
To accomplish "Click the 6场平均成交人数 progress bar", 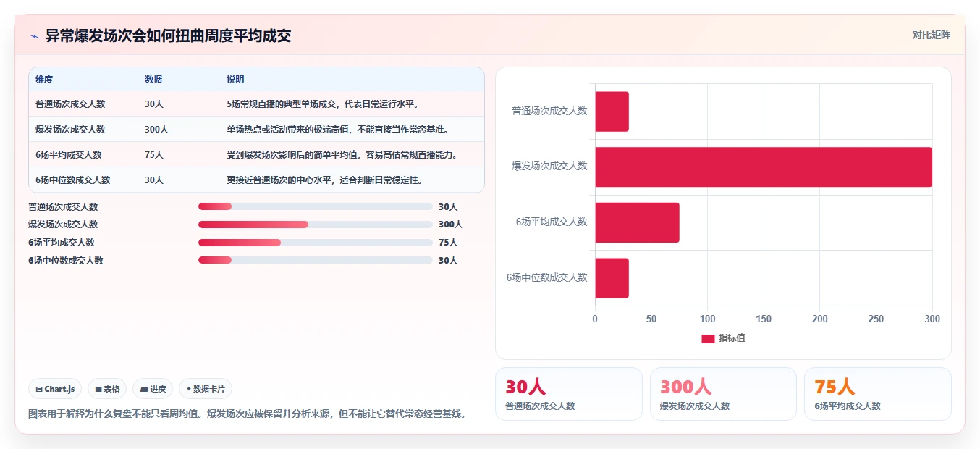I will tap(316, 243).
